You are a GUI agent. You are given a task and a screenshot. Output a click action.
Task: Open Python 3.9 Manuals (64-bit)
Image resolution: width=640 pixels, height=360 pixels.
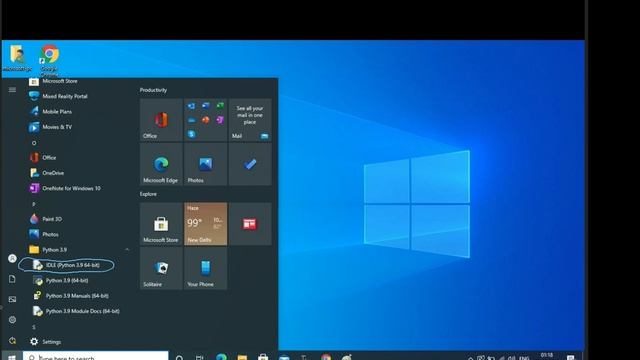pyautogui.click(x=72, y=296)
